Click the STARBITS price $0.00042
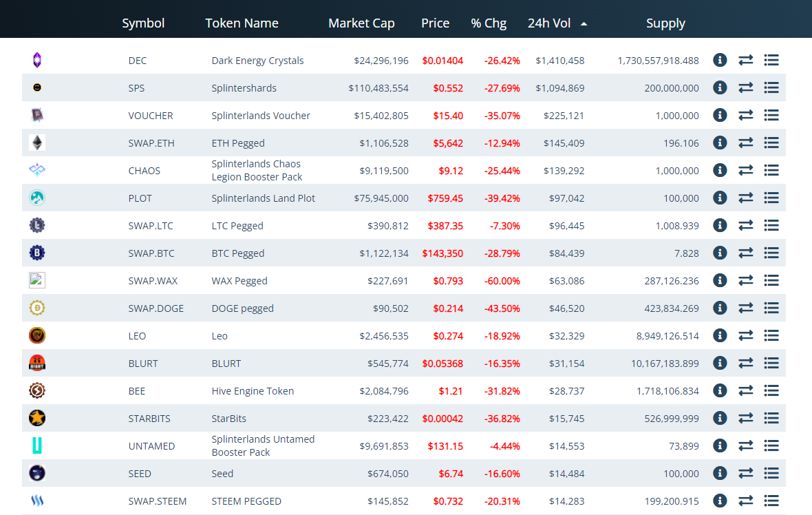This screenshot has height=515, width=812. [442, 419]
